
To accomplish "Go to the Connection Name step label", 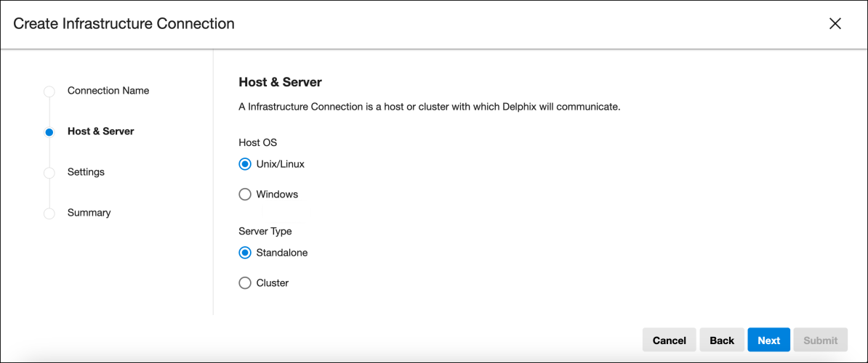I will click(x=108, y=91).
